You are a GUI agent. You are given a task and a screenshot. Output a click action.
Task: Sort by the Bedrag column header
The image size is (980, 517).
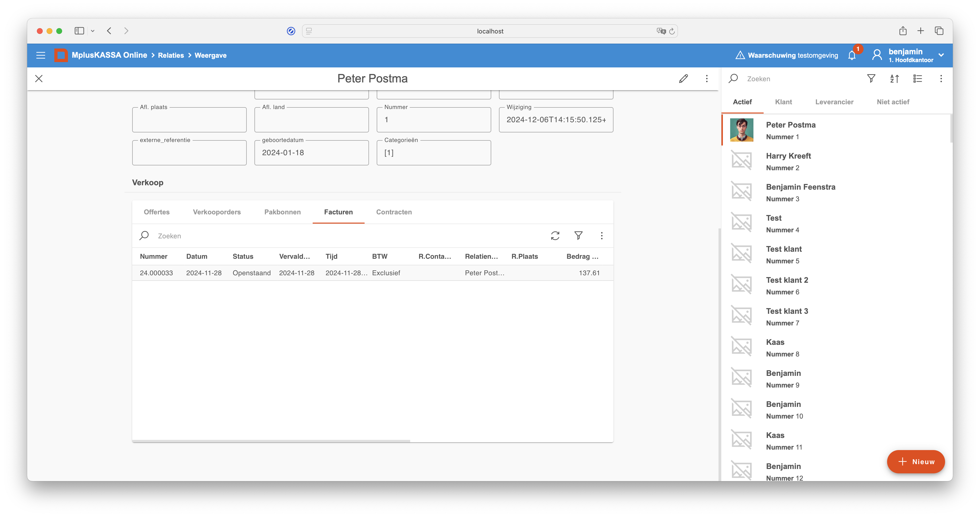(582, 256)
